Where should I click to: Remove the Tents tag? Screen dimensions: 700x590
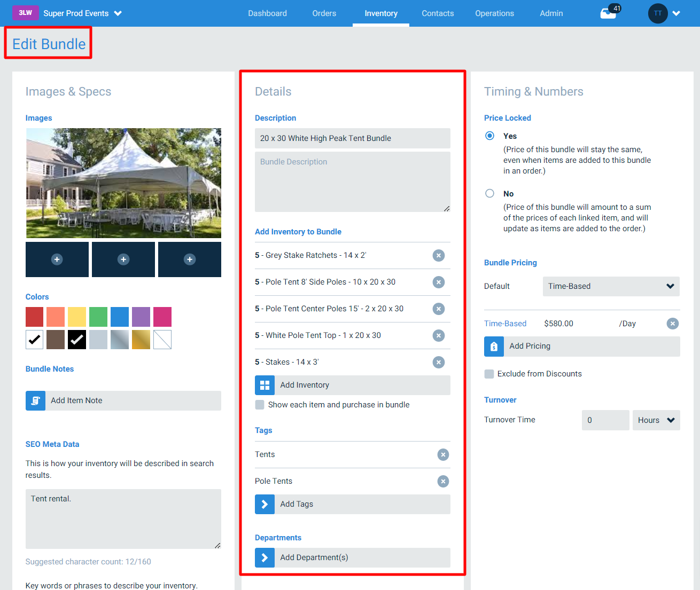pyautogui.click(x=443, y=454)
